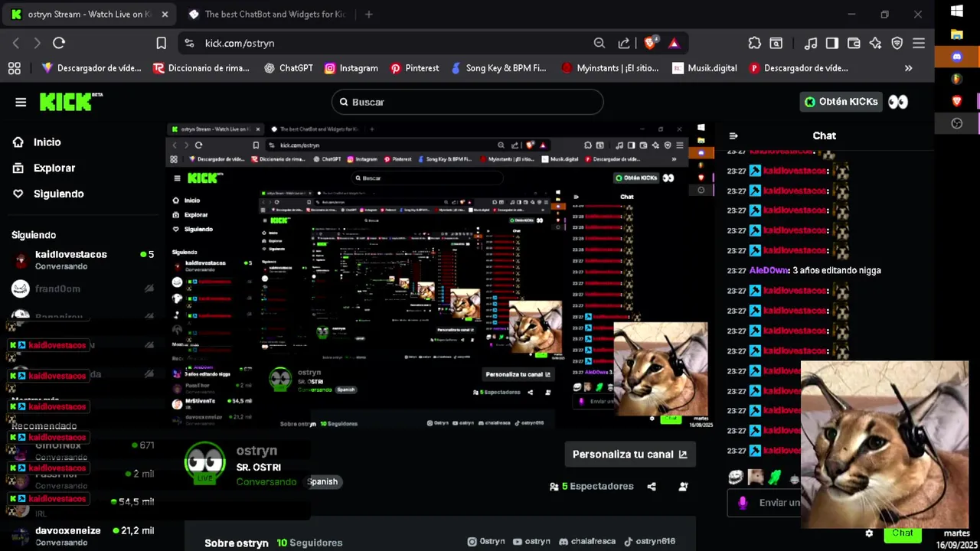
Task: Click the follow-user icon near share
Action: [x=683, y=486]
